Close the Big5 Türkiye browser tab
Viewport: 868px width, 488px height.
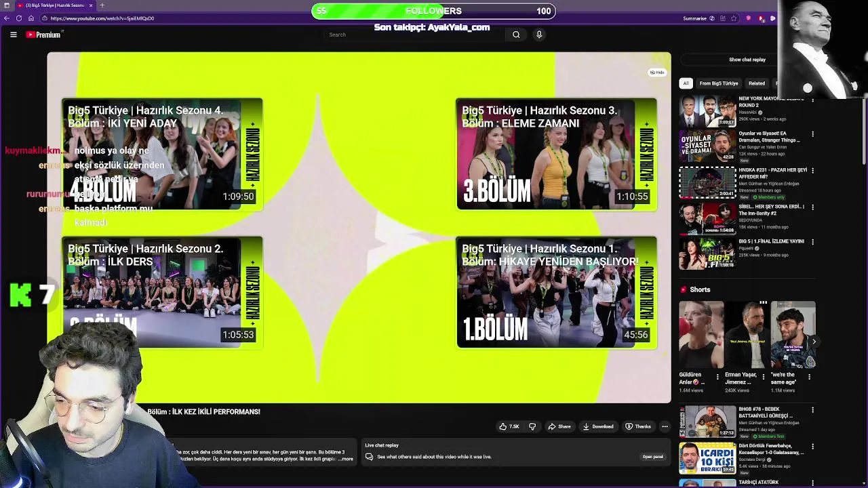[91, 5]
